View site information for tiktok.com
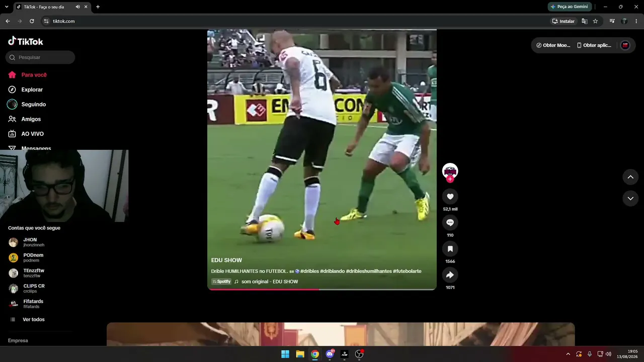The width and height of the screenshot is (644, 362). [46, 21]
